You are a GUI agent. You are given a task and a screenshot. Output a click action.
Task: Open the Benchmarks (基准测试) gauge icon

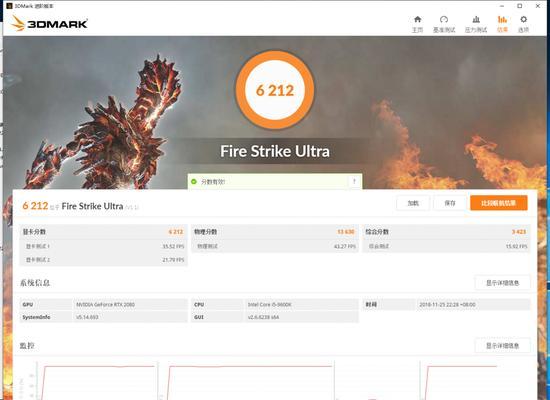[444, 24]
